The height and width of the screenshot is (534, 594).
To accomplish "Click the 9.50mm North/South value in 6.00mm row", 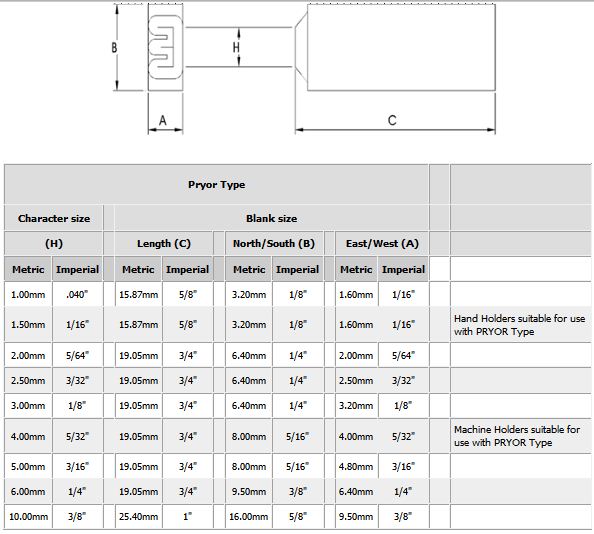I will (249, 492).
